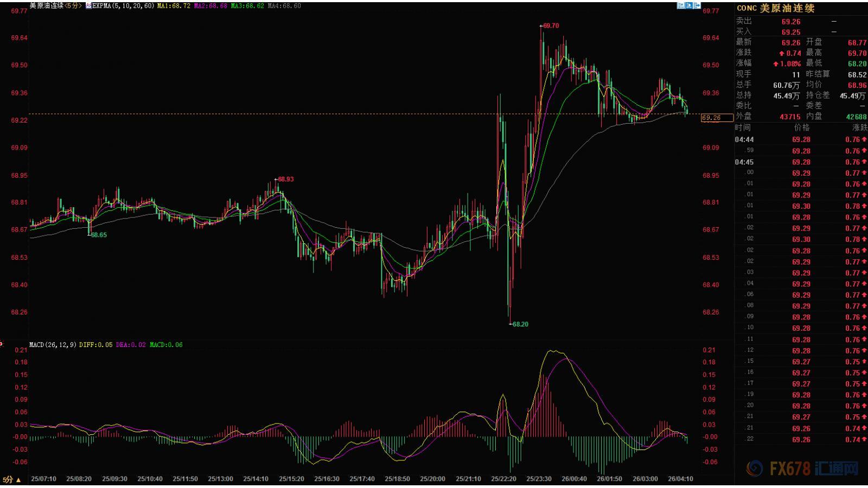The width and height of the screenshot is (868, 488).
Task: Click the 均价 value 68.96
Action: point(857,85)
